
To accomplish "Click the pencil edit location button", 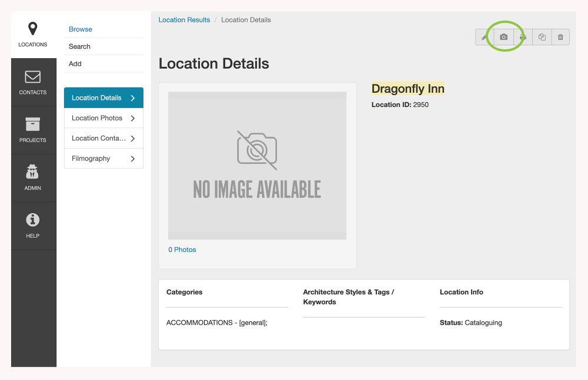I will coord(485,37).
